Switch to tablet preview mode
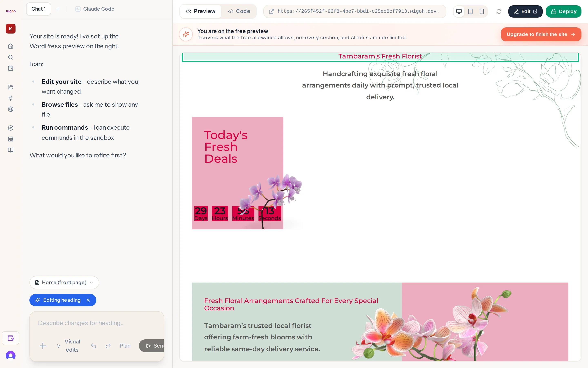Viewport: 588px width, 368px height. pos(470,11)
